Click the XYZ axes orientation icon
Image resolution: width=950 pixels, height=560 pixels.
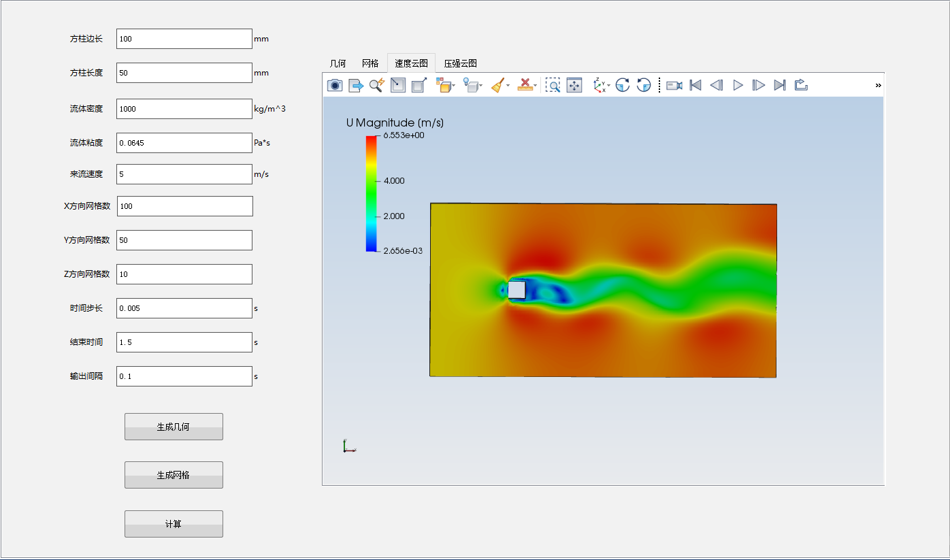(x=599, y=85)
